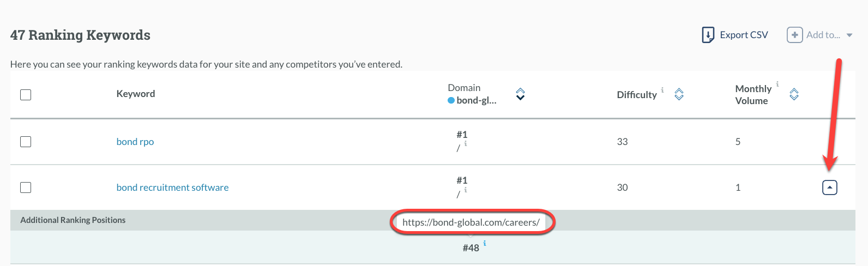Viewport: 868px width, 266px height.
Task: Click the Difficulty info icon
Action: tap(662, 90)
